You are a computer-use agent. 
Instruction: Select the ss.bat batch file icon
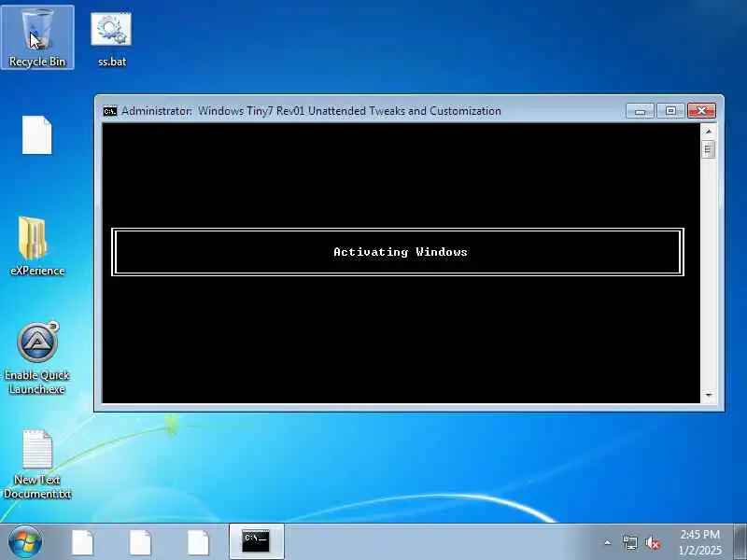[111, 39]
